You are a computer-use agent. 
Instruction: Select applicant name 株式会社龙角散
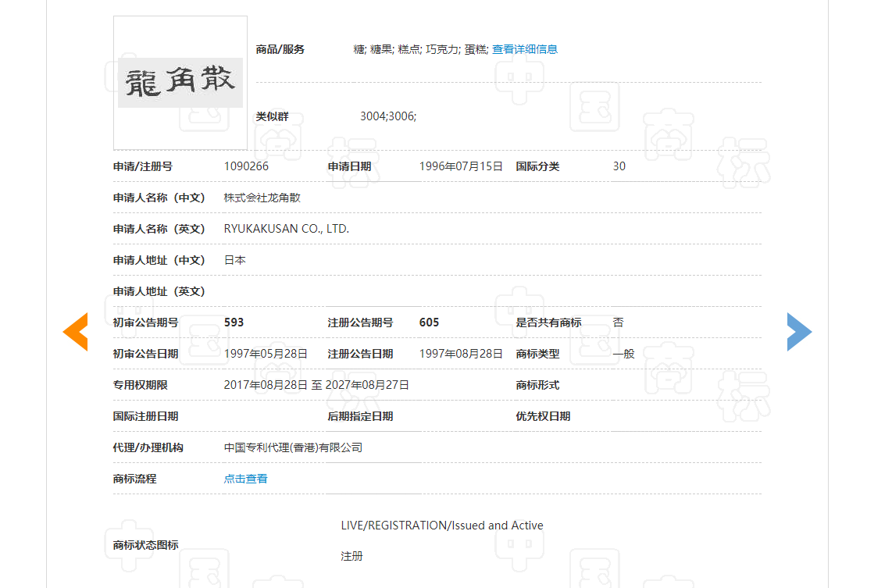click(262, 198)
